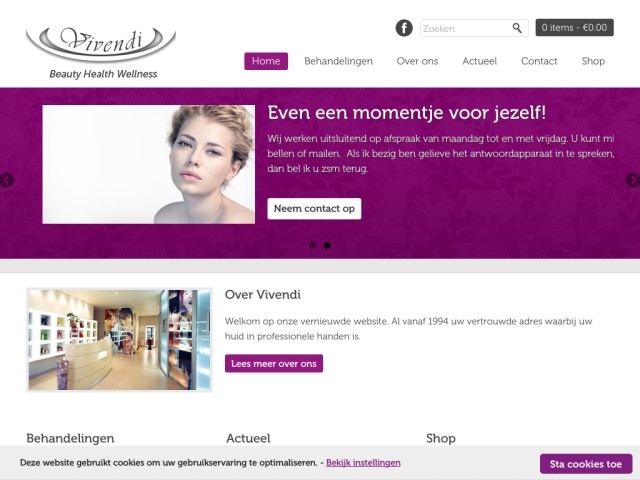640x480 pixels.
Task: Click the search magnifier icon
Action: tap(517, 28)
